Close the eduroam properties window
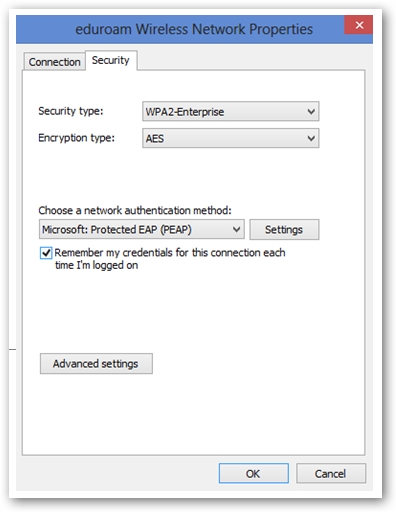Screen dimensions: 396x512 [x=359, y=25]
